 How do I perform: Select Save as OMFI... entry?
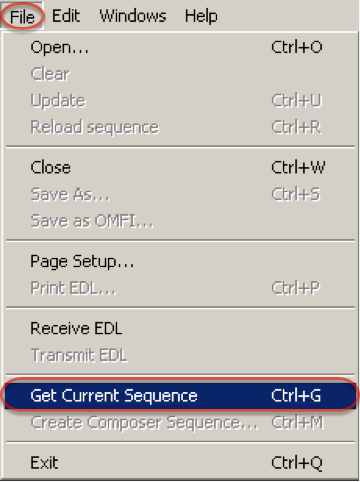pyautogui.click(x=180, y=221)
